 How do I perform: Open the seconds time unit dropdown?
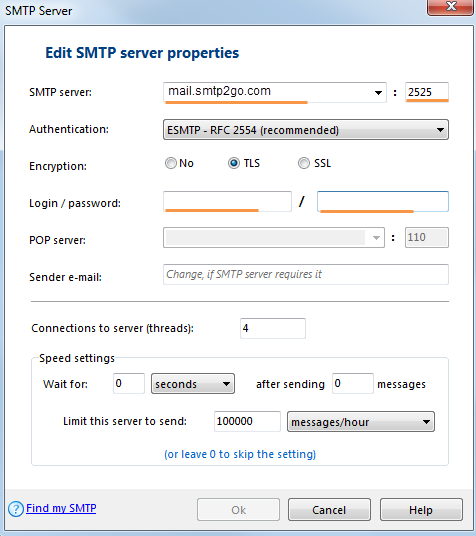coord(193,384)
